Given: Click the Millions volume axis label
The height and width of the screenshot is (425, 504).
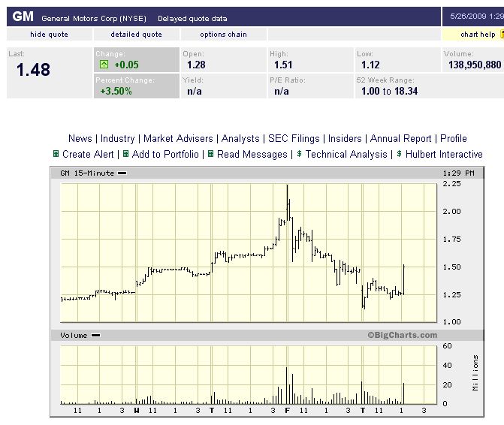Looking at the screenshot, I should click(x=475, y=372).
